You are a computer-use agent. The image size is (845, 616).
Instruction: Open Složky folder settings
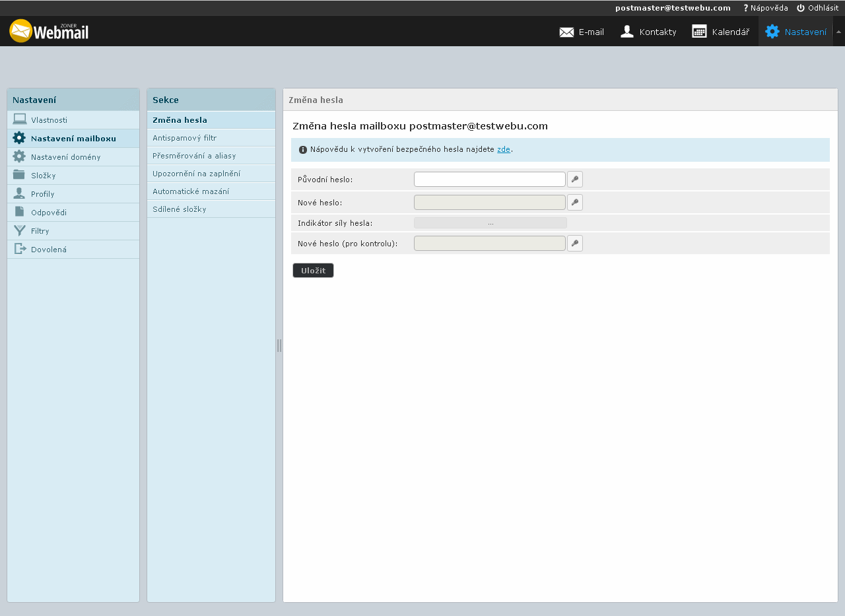[x=43, y=176]
